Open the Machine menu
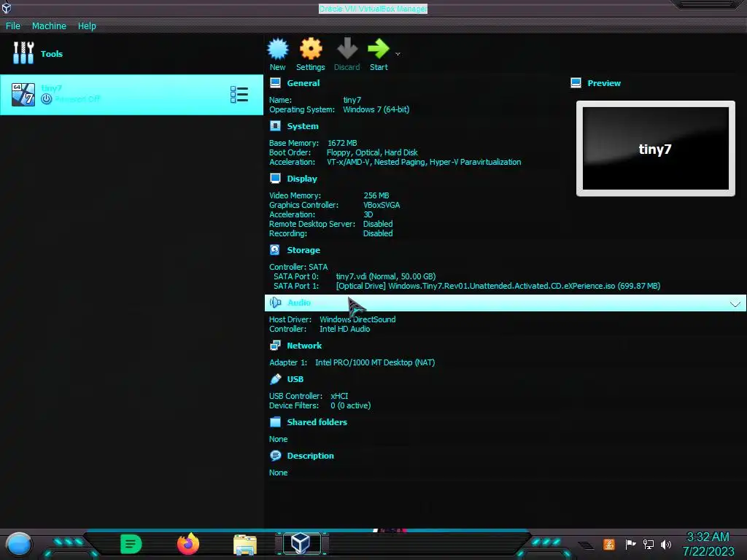Image resolution: width=747 pixels, height=560 pixels. pos(49,26)
